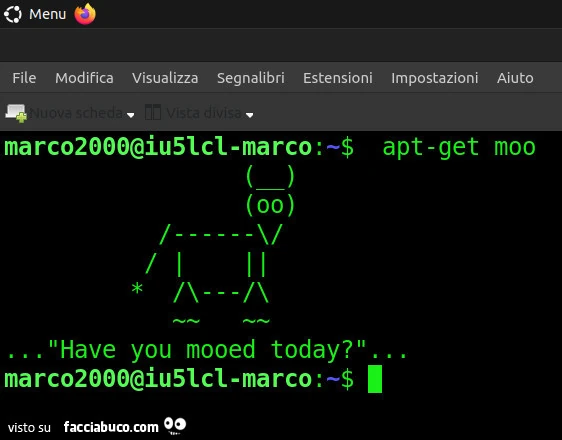Screen dimensions: 562x440
Task: Open the Aiuto menu
Action: pos(515,78)
